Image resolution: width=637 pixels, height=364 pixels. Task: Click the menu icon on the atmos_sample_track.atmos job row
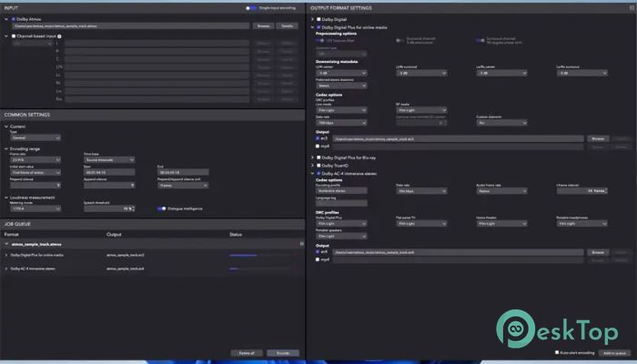click(x=301, y=244)
